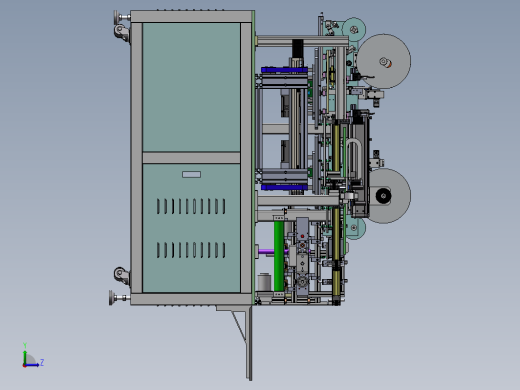
Task: Select the small roller disc above the upper reel
Action: [354, 29]
